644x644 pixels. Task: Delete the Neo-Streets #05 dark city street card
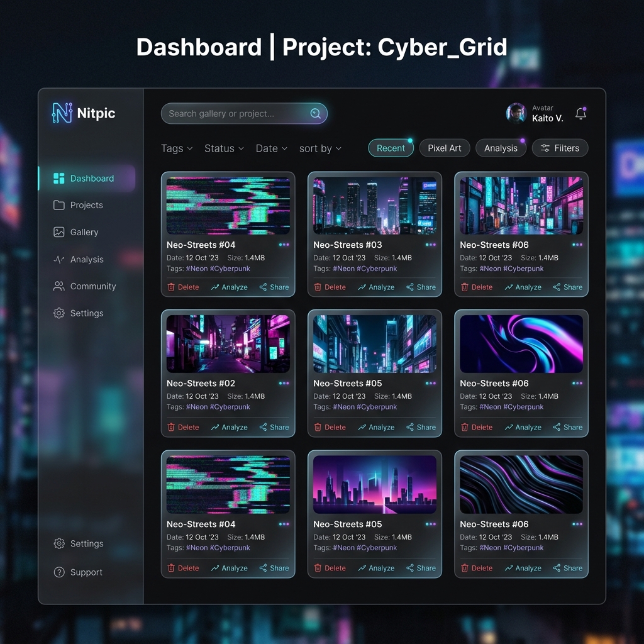(330, 427)
